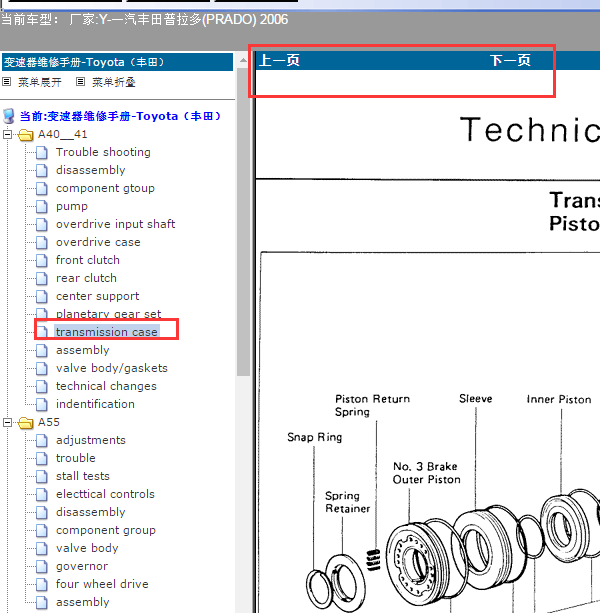Open component group under A55
The height and width of the screenshot is (613, 600).
[106, 530]
